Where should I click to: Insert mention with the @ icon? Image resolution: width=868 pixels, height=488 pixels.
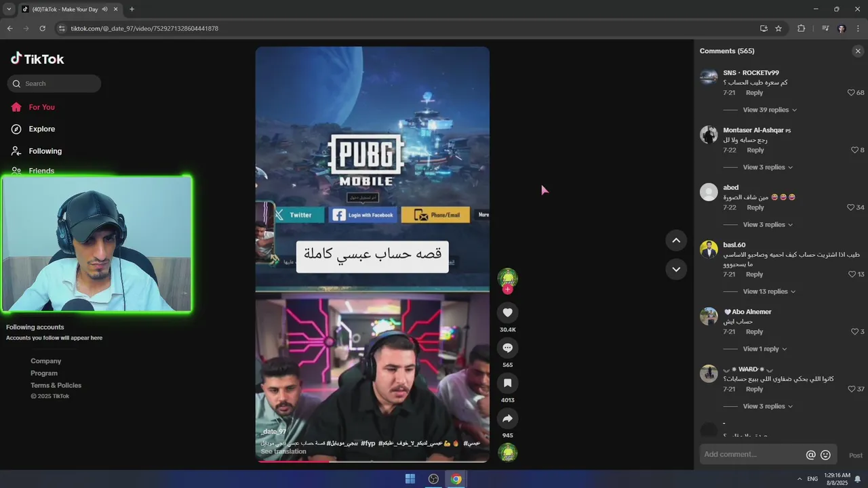[810, 455]
